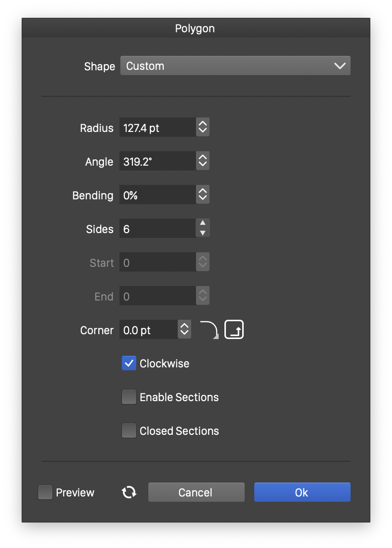Select the Bending percentage field

[157, 195]
